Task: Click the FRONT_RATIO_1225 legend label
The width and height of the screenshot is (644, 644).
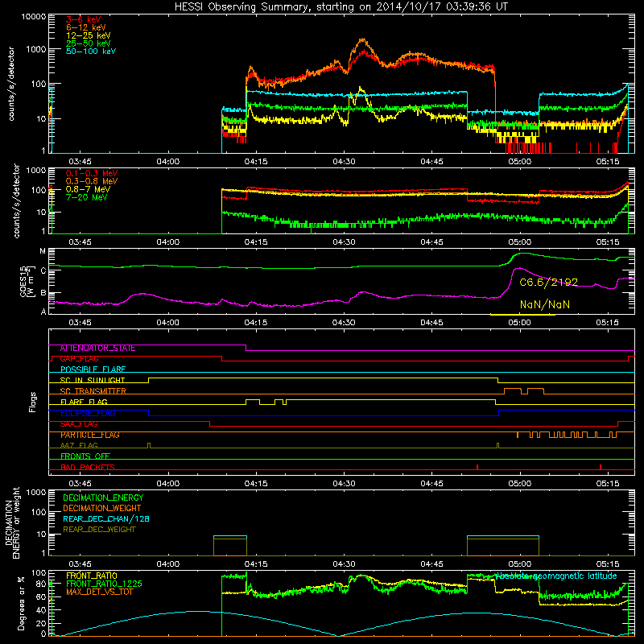Action: (x=104, y=584)
